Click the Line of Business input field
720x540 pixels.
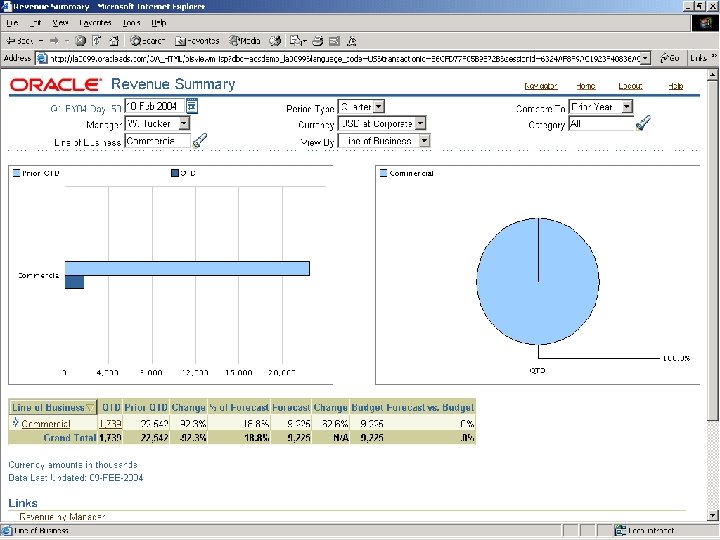coord(157,141)
